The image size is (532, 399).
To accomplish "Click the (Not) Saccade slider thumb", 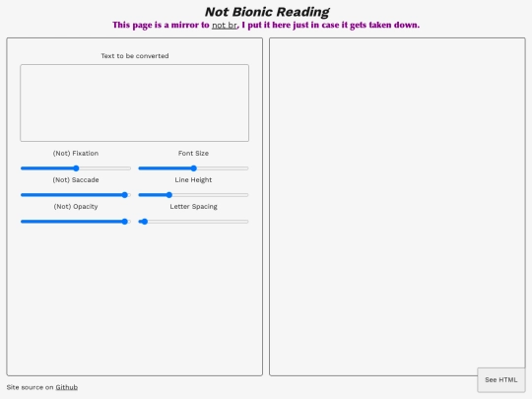I will point(124,195).
